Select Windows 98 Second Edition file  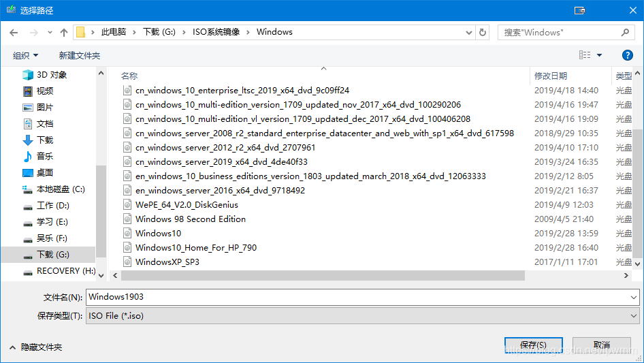191,219
